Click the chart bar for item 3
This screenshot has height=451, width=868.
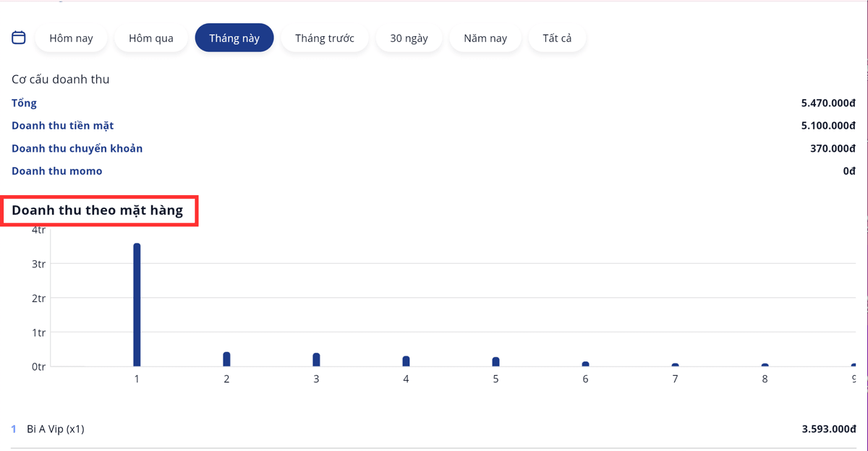316,359
